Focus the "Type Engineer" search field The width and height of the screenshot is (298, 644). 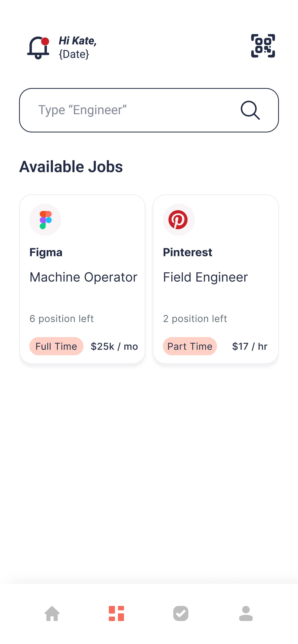point(149,110)
